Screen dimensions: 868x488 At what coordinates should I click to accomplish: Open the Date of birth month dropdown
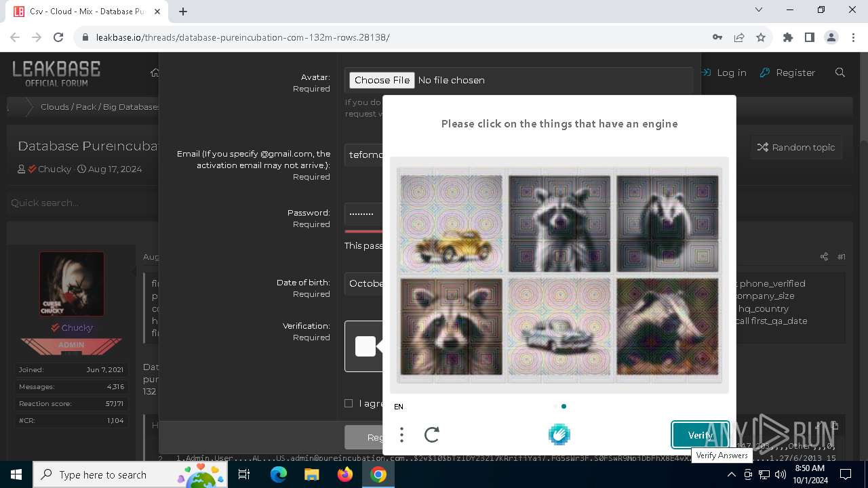[365, 283]
